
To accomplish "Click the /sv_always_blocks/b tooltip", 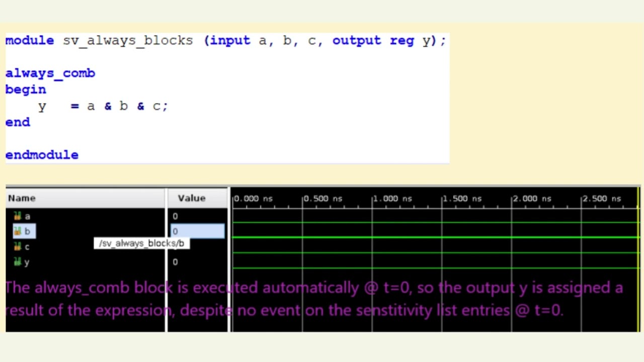I will [142, 243].
